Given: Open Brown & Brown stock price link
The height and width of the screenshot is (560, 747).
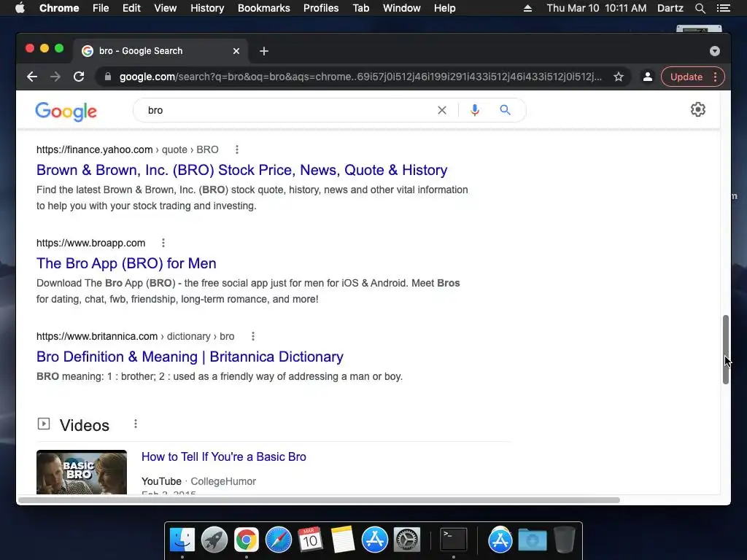Looking at the screenshot, I should point(242,170).
